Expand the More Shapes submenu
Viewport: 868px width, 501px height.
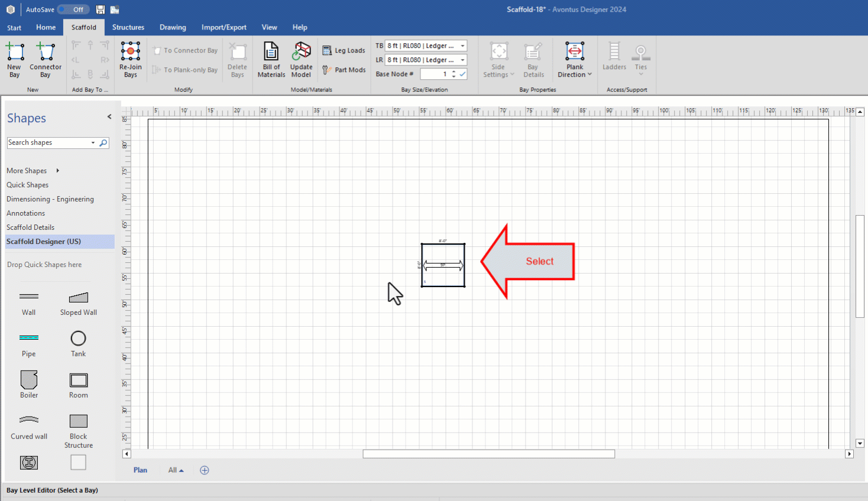point(57,171)
